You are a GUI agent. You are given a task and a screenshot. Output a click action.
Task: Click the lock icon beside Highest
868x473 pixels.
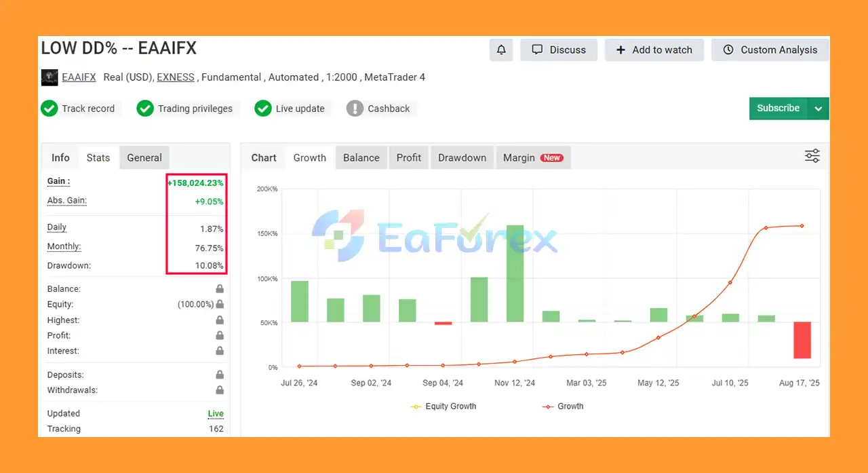point(220,320)
